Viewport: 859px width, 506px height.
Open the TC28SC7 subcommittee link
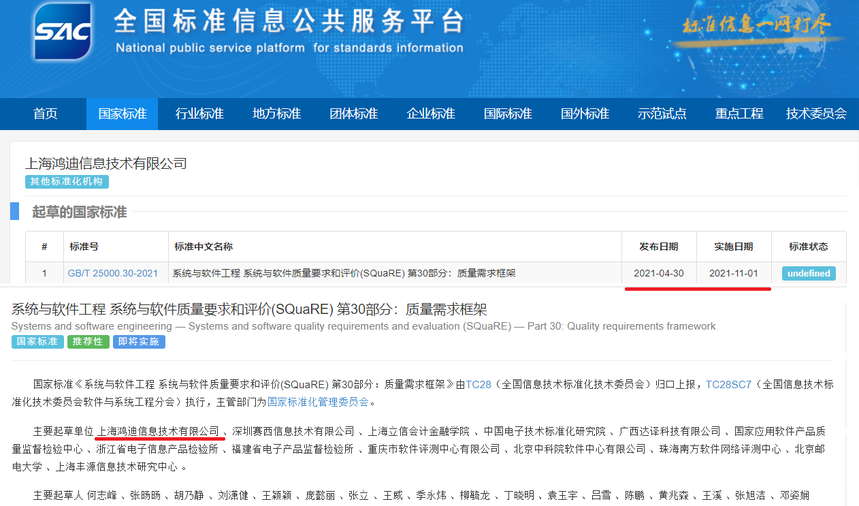728,384
